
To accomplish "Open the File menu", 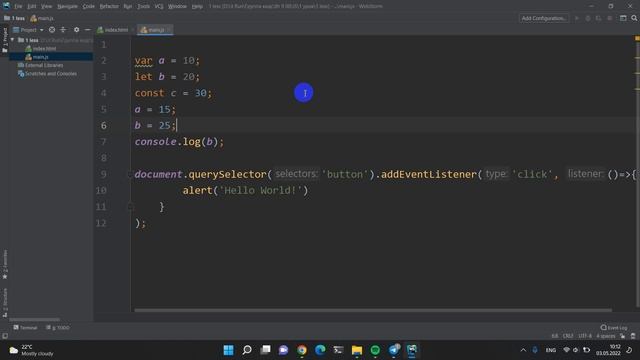I will coord(18,6).
